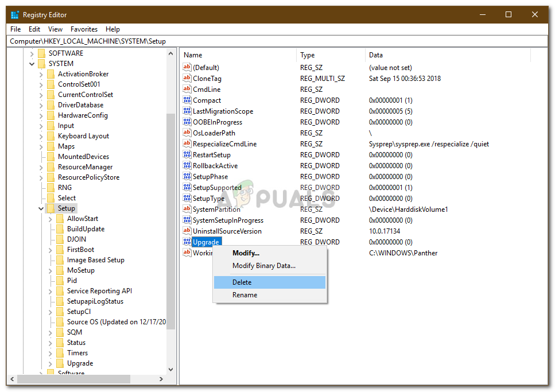Select the CmdLine string icon
Image resolution: width=555 pixels, height=392 pixels.
click(x=187, y=89)
